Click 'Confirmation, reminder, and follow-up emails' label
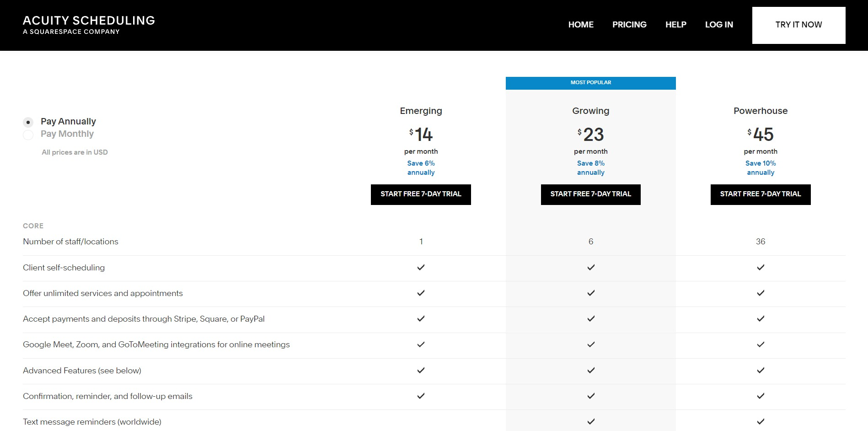 pyautogui.click(x=107, y=396)
